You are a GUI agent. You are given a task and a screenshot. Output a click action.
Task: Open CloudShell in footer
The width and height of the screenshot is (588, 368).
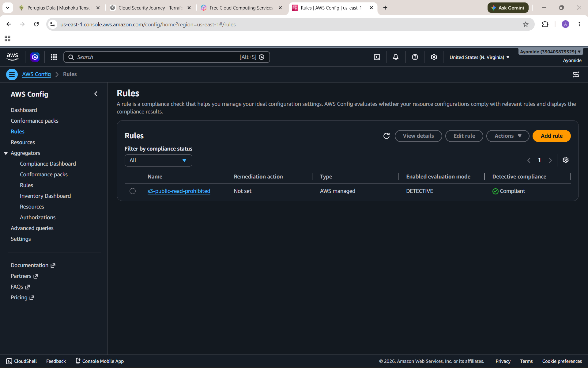(21, 361)
